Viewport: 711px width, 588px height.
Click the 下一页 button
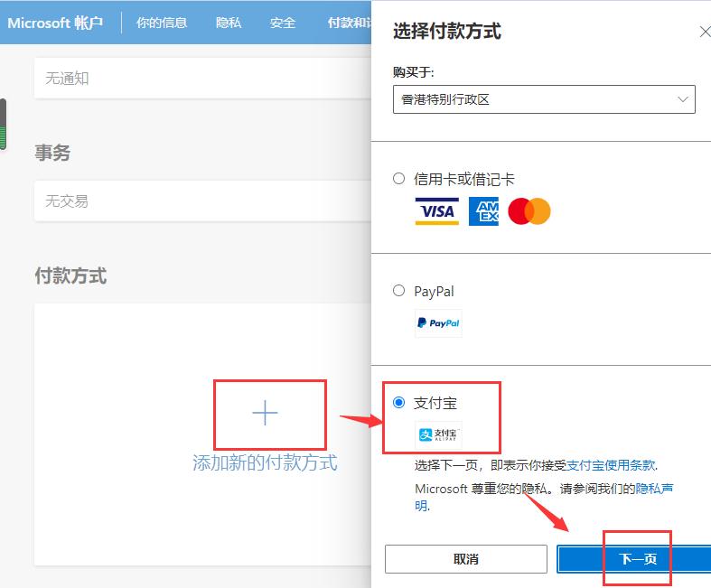pos(634,559)
